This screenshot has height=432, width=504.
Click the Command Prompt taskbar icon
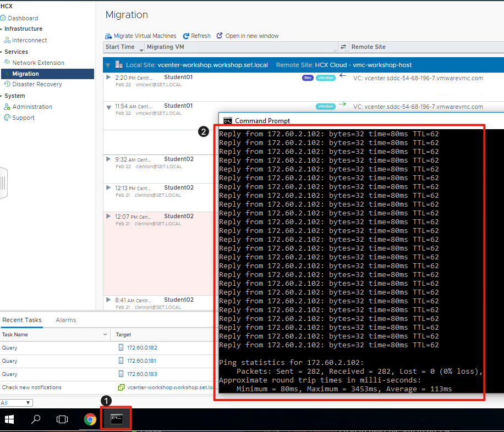(117, 419)
